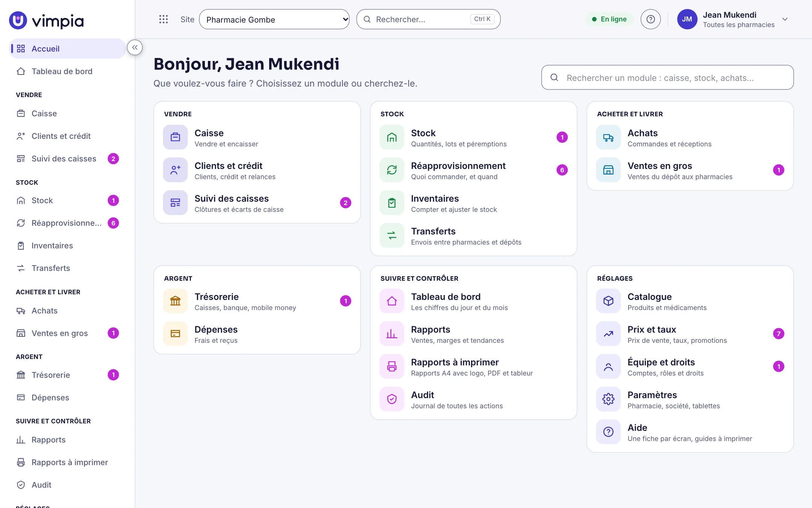The height and width of the screenshot is (508, 812).
Task: Click the Réapprovisionnement card refresh icon
Action: point(392,170)
